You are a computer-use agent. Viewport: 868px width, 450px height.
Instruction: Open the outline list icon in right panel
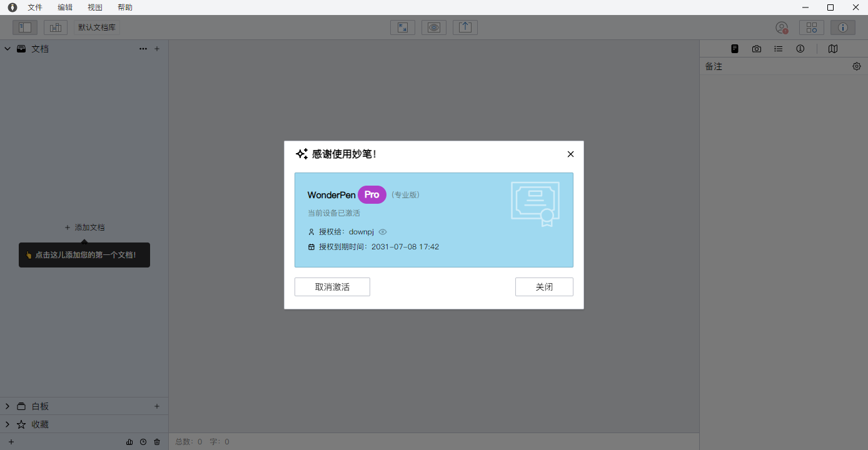pyautogui.click(x=779, y=49)
